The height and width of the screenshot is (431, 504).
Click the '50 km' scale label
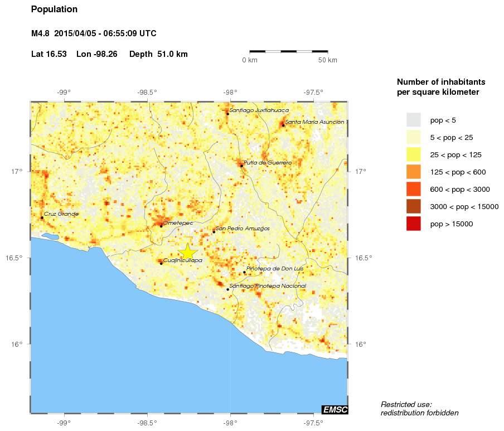(327, 60)
